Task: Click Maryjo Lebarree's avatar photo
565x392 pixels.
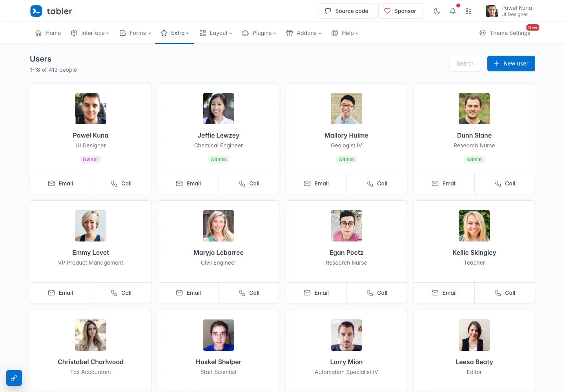Action: [219, 226]
